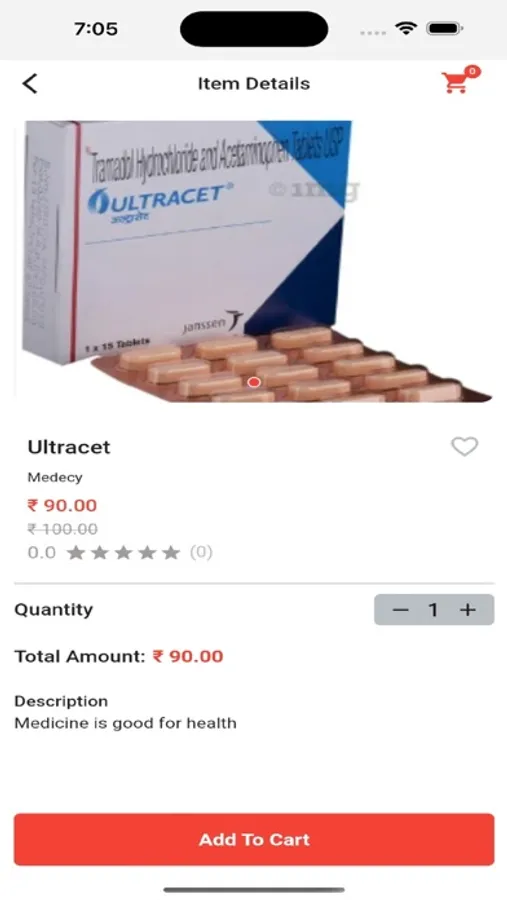Tap the Item Details page title
The width and height of the screenshot is (507, 900).
click(254, 84)
